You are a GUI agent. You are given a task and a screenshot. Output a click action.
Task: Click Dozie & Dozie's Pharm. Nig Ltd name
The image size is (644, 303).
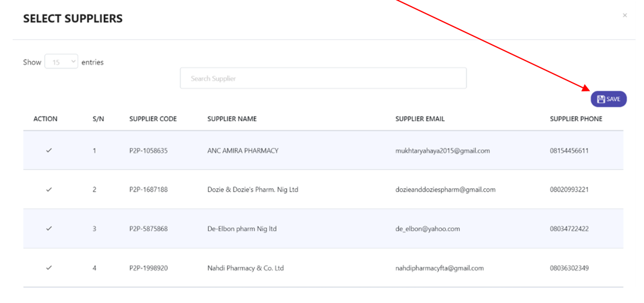[253, 189]
